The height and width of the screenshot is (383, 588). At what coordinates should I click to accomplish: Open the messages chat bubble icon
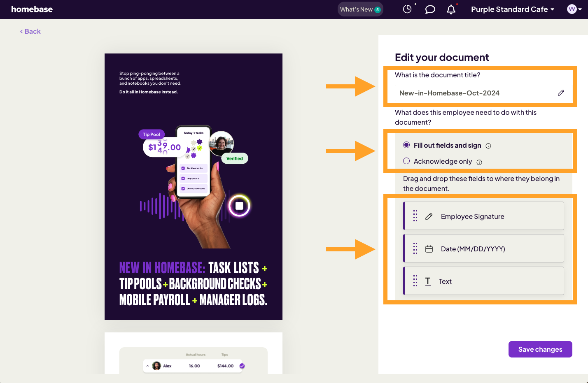[x=430, y=9]
